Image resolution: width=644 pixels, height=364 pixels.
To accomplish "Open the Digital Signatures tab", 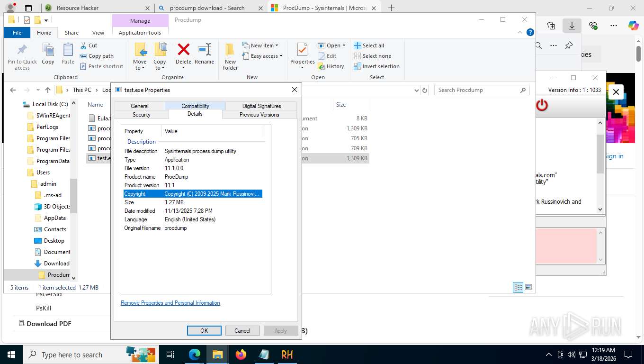I will coord(261,106).
